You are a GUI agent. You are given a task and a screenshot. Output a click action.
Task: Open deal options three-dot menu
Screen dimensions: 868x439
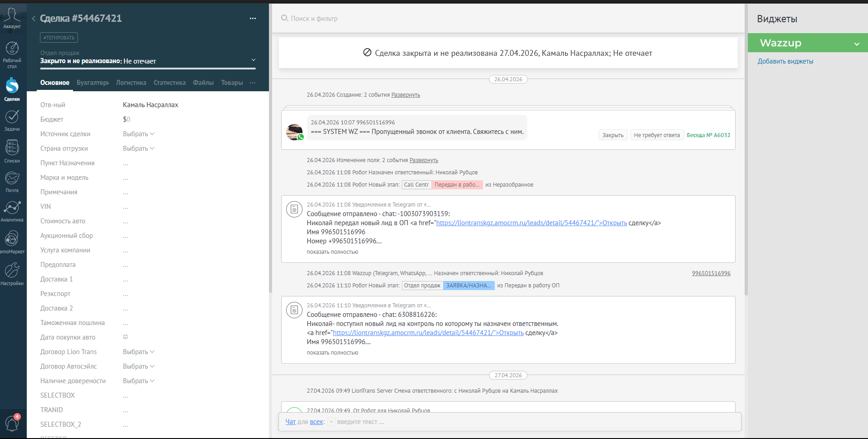point(253,19)
